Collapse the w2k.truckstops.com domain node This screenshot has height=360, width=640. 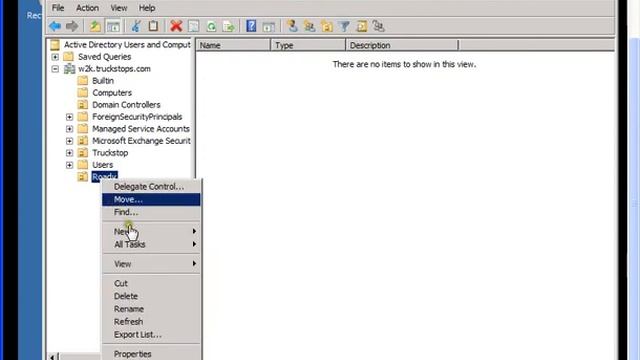point(55,69)
